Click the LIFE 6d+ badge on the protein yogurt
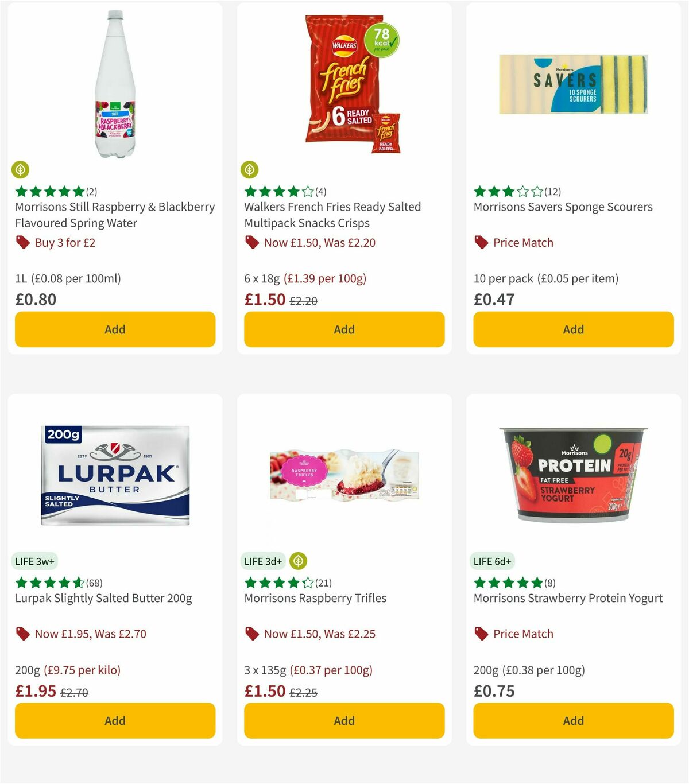Screen dimensions: 689x784 [493, 561]
